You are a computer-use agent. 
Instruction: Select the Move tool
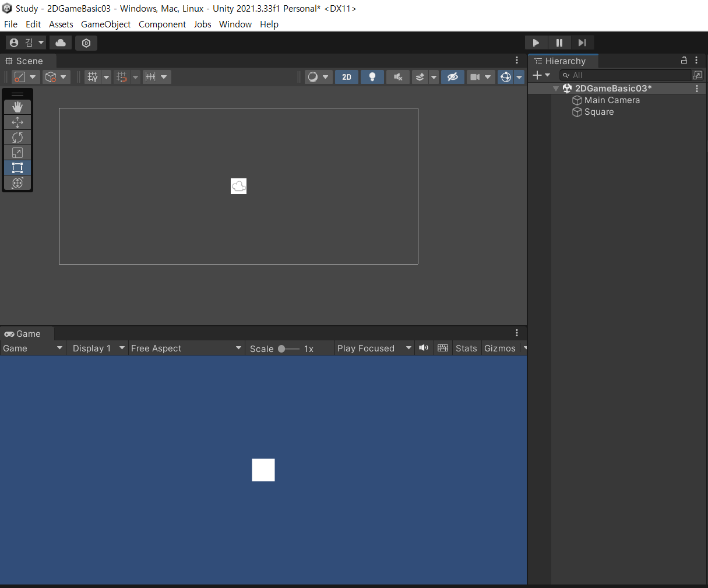17,122
